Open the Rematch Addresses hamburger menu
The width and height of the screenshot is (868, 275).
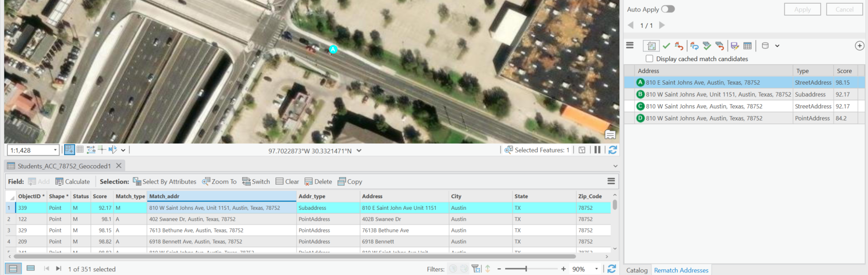click(630, 46)
